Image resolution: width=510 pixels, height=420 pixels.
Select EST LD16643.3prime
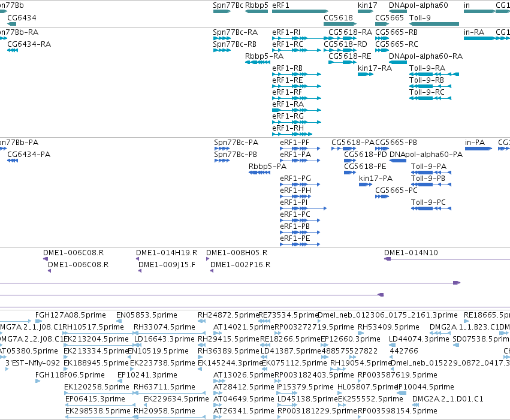[x=164, y=339]
